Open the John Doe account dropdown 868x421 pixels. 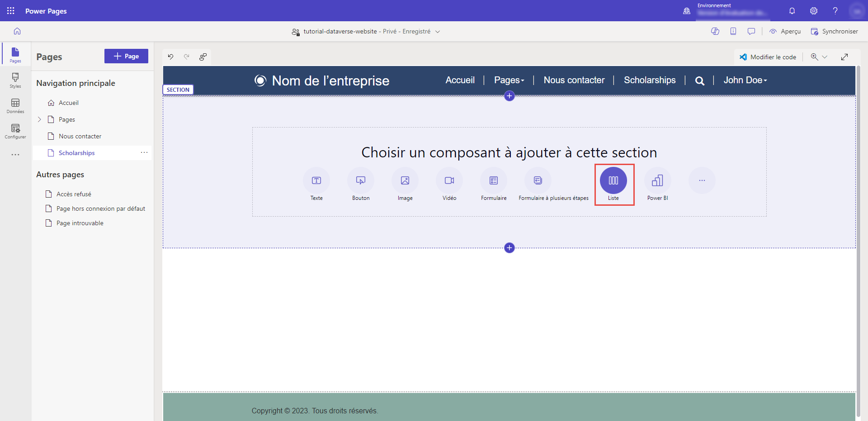pyautogui.click(x=745, y=80)
